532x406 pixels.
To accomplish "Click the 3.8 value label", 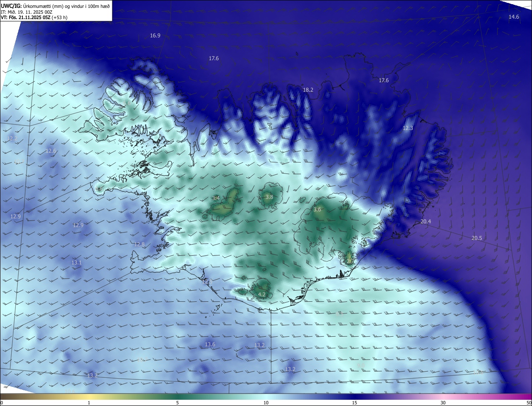I will click(x=269, y=197).
